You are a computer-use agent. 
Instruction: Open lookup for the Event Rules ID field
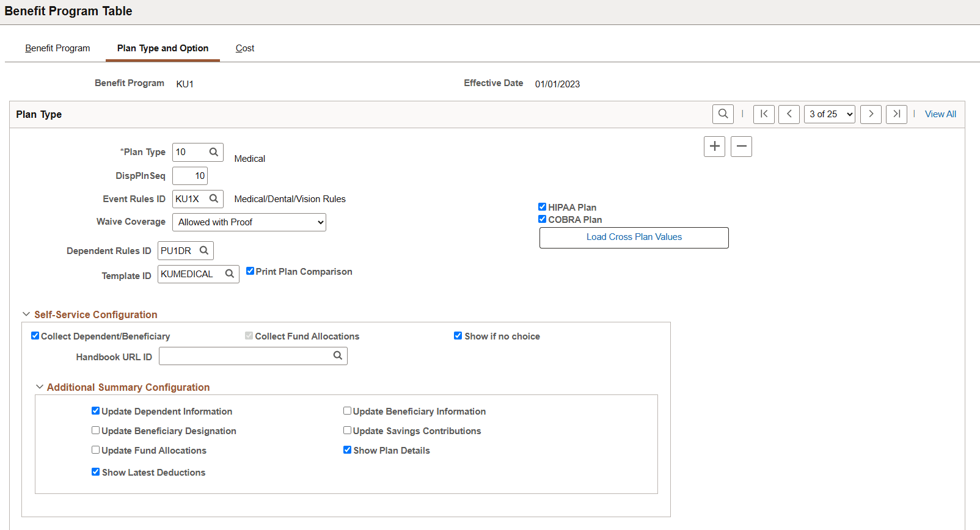tap(214, 198)
